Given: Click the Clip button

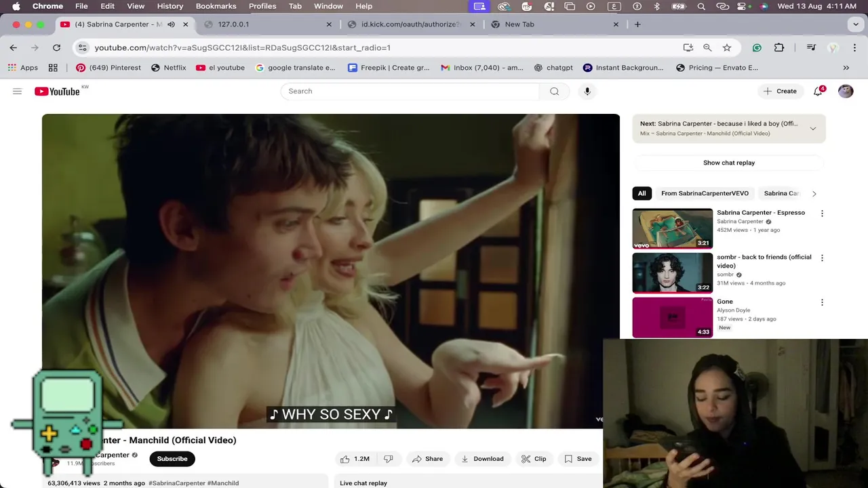Looking at the screenshot, I should [534, 459].
